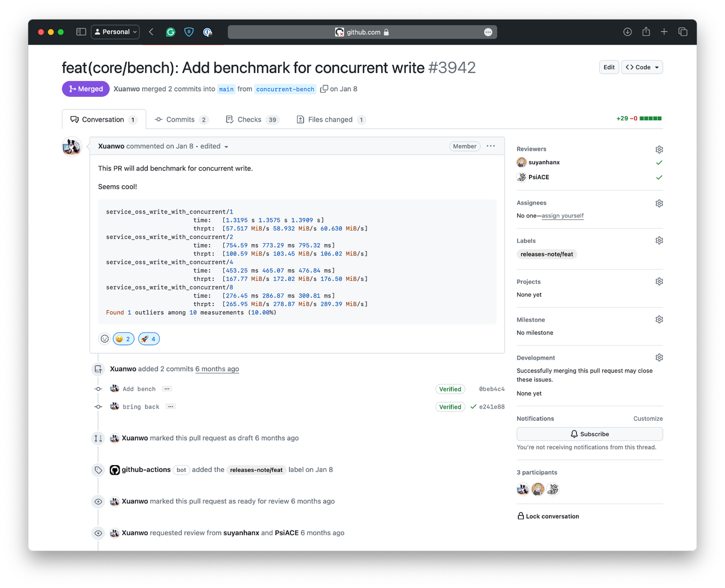725x588 pixels.
Task: Open the Reviewers settings gear
Action: pos(659,149)
